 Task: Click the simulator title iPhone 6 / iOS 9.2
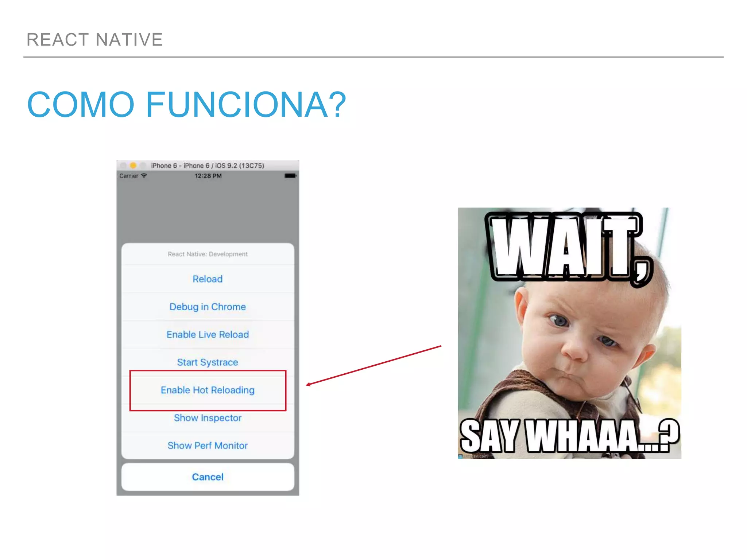point(208,166)
